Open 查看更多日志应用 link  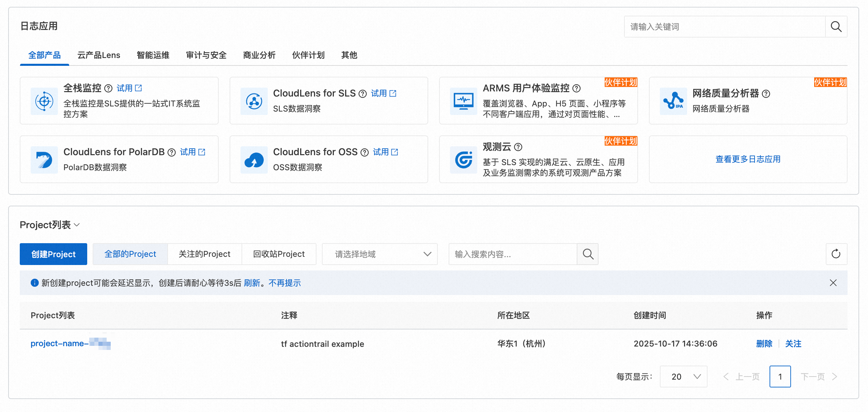tap(748, 159)
